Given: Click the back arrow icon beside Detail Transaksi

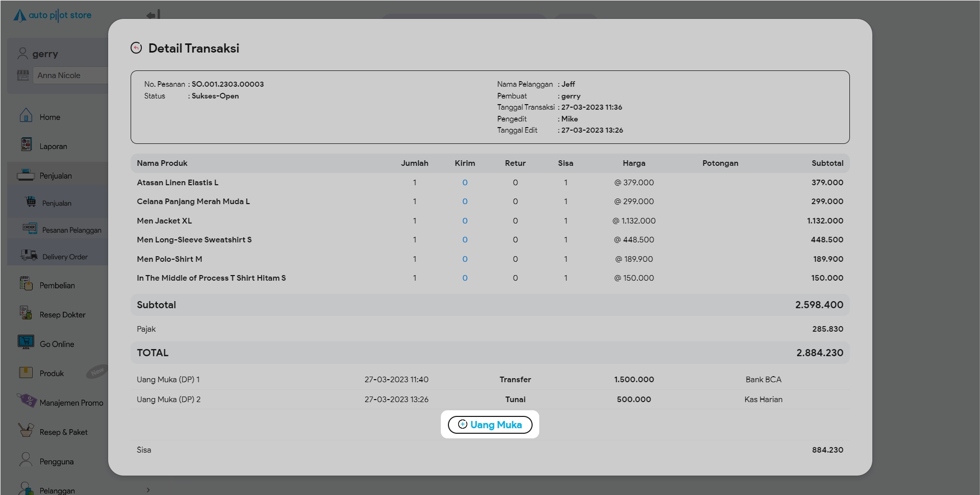Looking at the screenshot, I should tap(136, 48).
